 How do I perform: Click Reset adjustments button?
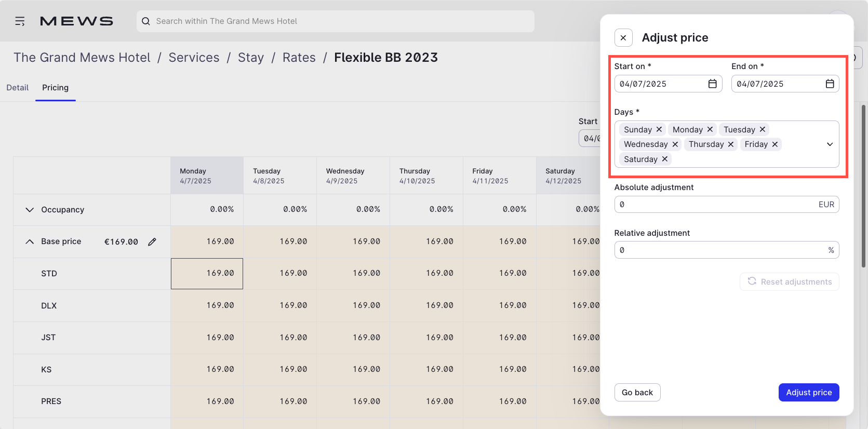pos(790,281)
